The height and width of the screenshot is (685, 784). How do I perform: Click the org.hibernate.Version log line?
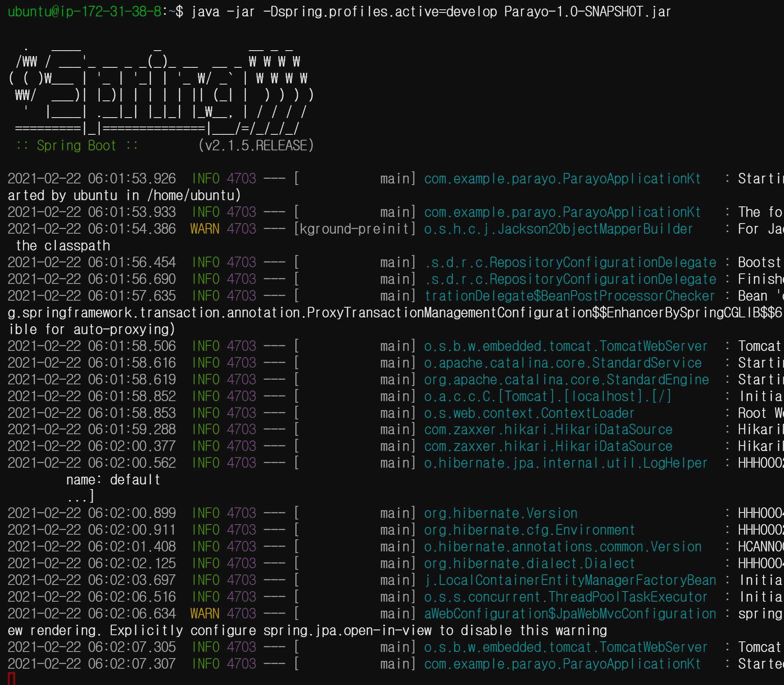pyautogui.click(x=500, y=513)
